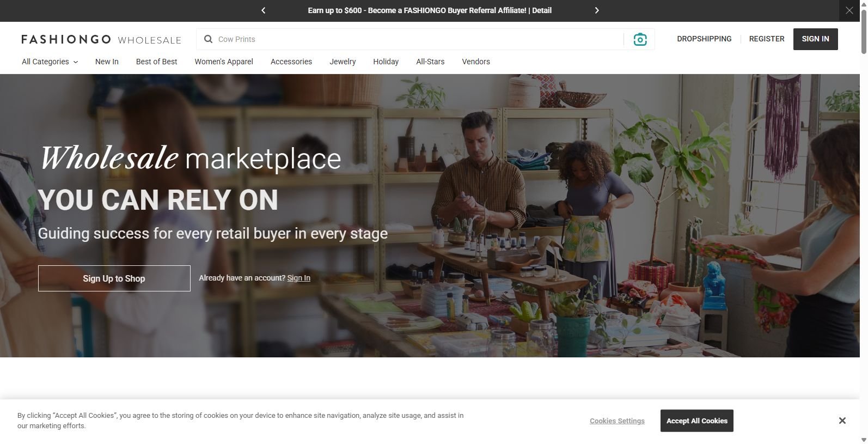This screenshot has height=444, width=868.
Task: Click the Sign Up to Shop button
Action: (114, 278)
